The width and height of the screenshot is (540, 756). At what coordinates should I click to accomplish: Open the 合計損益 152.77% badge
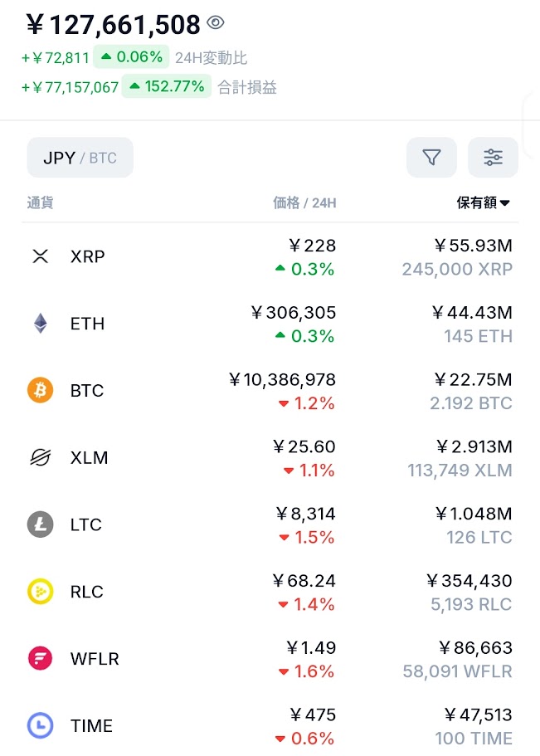tap(164, 86)
